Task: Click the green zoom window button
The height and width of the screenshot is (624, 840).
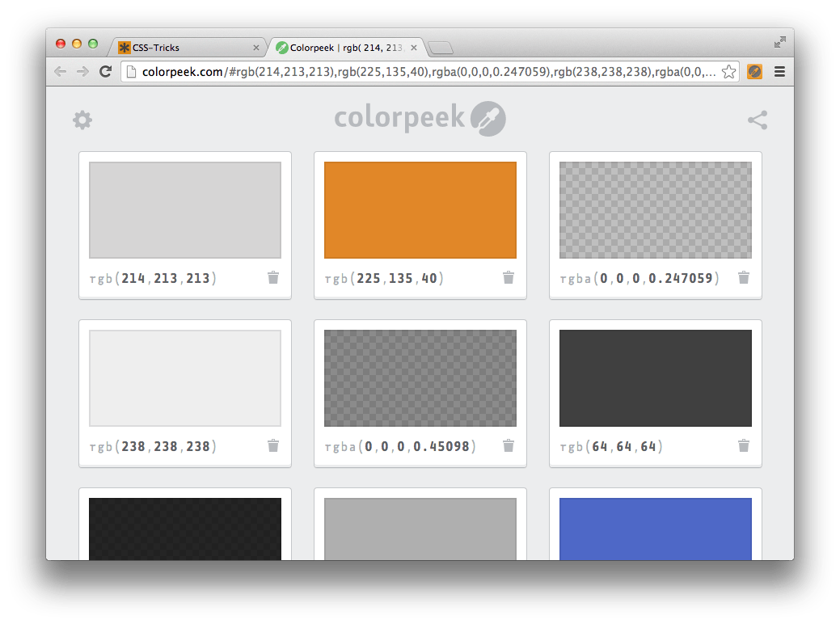Action: click(x=93, y=44)
